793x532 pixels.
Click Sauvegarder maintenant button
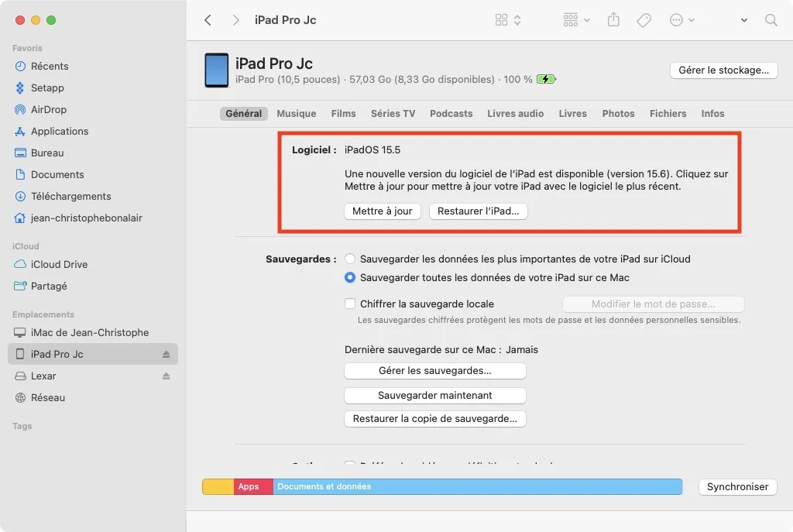click(435, 396)
